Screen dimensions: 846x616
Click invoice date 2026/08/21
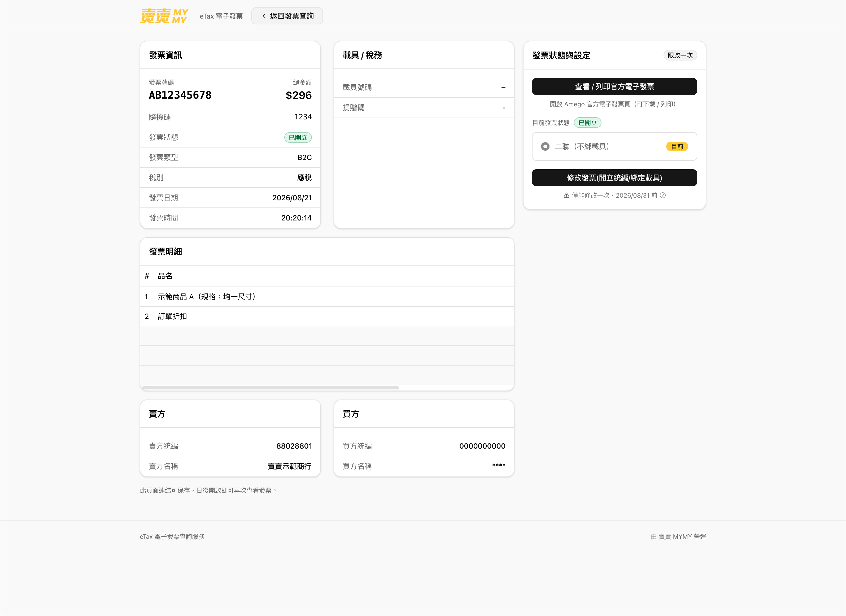coord(292,198)
